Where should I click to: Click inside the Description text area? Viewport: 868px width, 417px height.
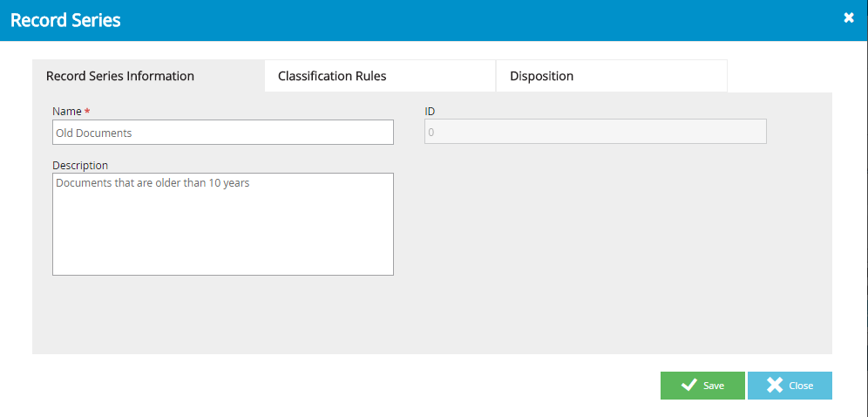point(223,224)
